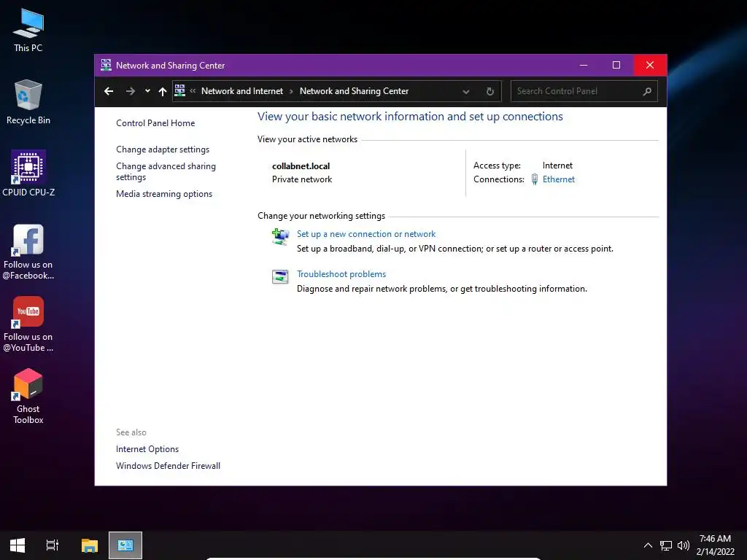
Task: Open Windows Defender Firewall link
Action: (168, 466)
